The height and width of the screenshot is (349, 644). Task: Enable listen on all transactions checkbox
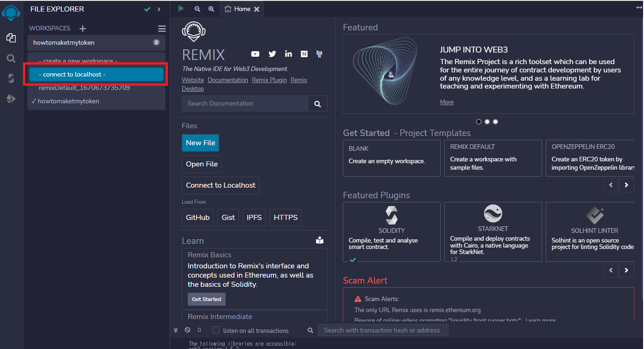[x=216, y=330]
